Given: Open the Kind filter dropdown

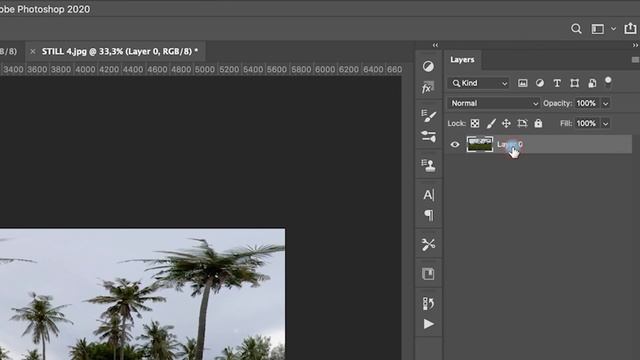Looking at the screenshot, I should click(479, 83).
